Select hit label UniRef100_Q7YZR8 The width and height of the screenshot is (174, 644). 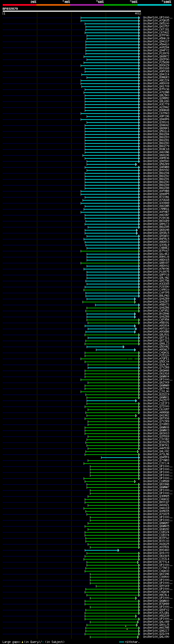(156, 368)
